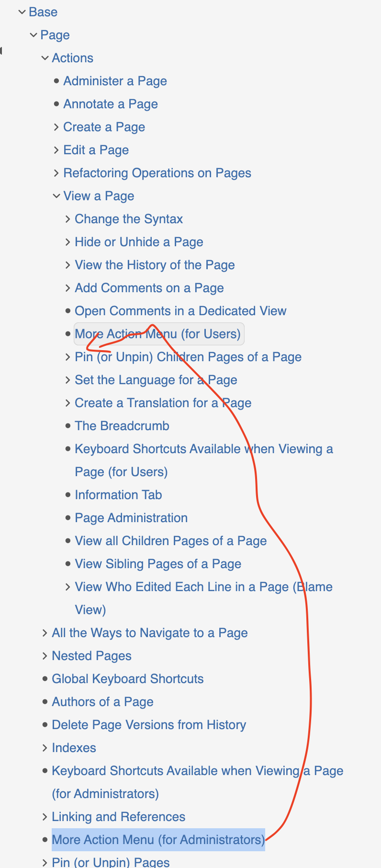Viewport: 381px width, 868px height.
Task: Open Annotate a Page link
Action: pos(110,104)
